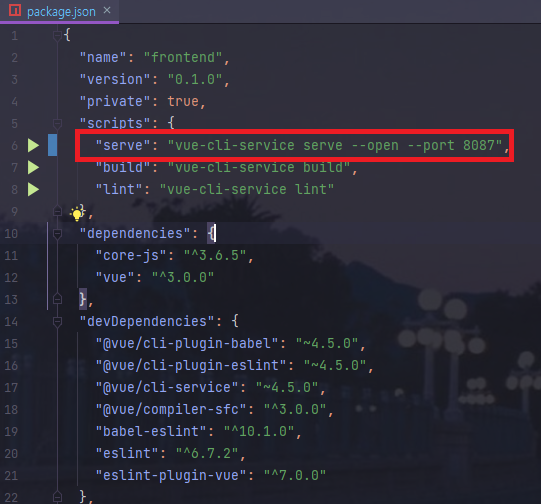
Task: Run the lint script gutter arrow
Action: coord(33,189)
